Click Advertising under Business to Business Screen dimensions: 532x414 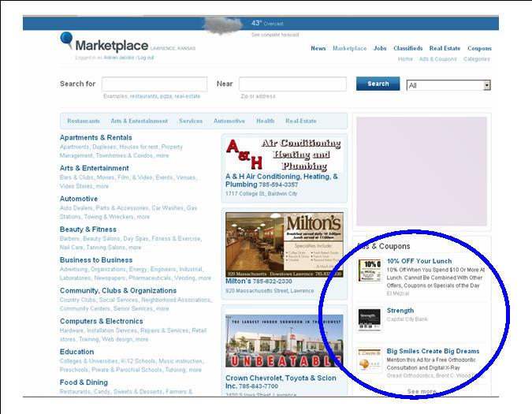(x=73, y=269)
